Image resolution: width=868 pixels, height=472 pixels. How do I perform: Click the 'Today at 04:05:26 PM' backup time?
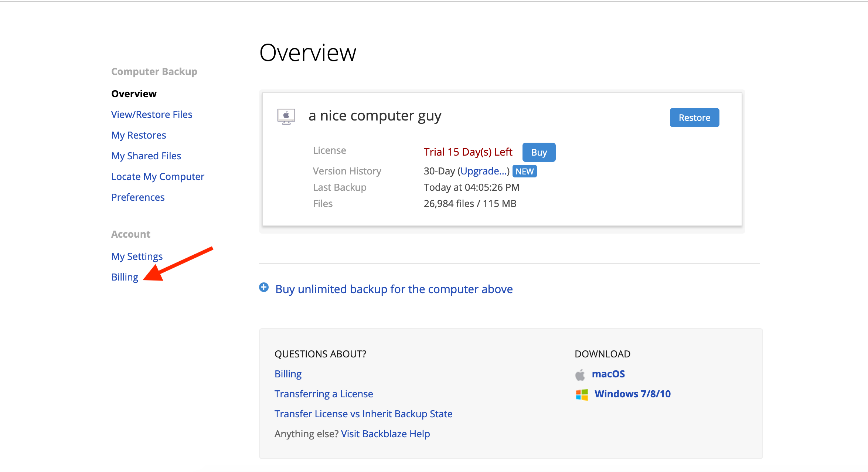[472, 187]
